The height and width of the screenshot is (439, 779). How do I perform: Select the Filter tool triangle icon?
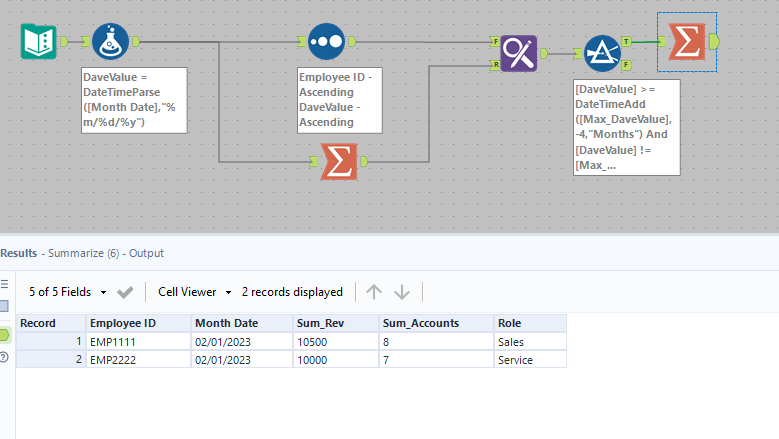tap(604, 53)
